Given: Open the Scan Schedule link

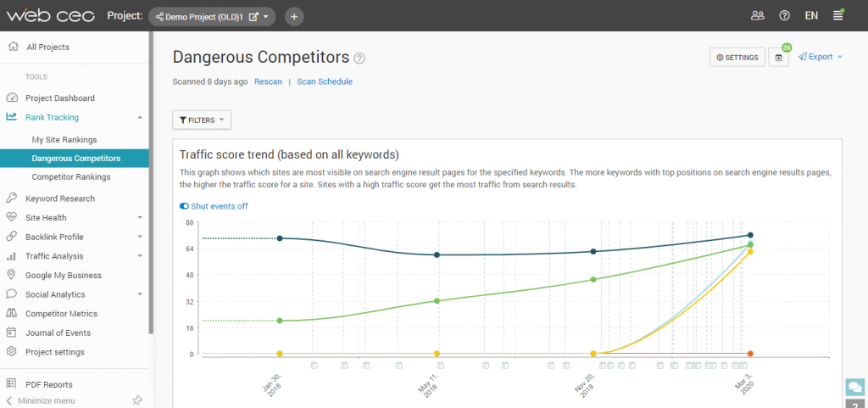Looking at the screenshot, I should pyautogui.click(x=325, y=81).
